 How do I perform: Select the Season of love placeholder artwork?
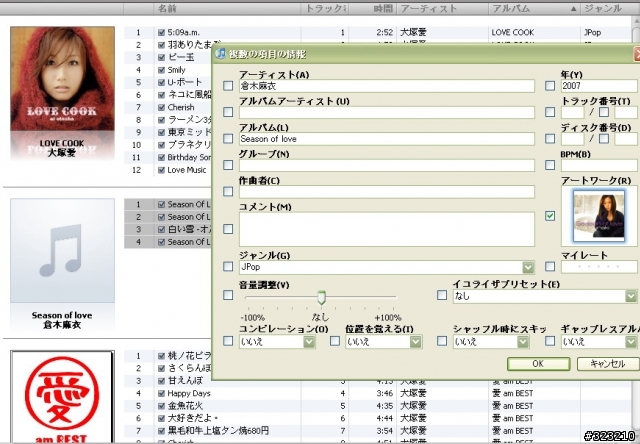pyautogui.click(x=62, y=251)
